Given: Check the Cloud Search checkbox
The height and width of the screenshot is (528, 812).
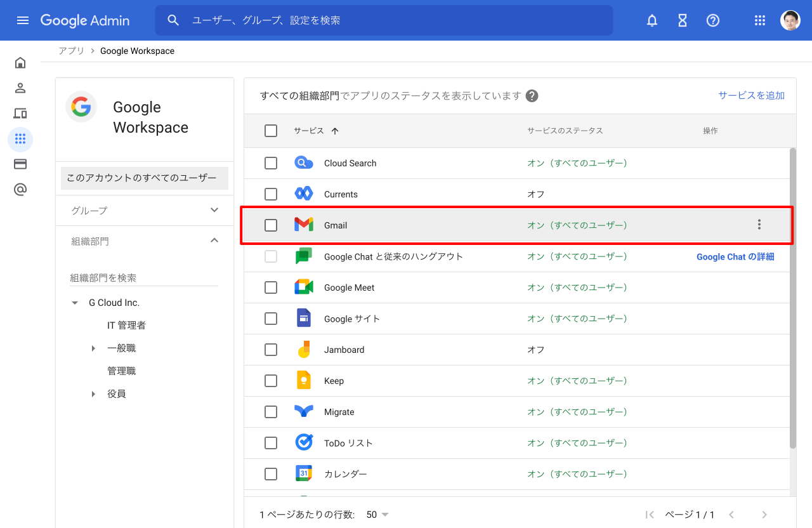Looking at the screenshot, I should pyautogui.click(x=271, y=163).
